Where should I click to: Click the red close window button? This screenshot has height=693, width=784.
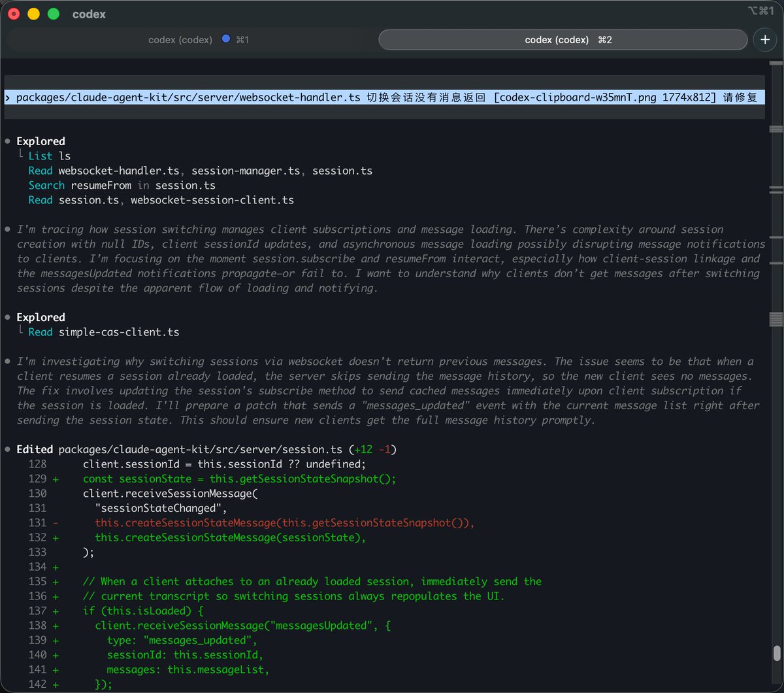14,14
